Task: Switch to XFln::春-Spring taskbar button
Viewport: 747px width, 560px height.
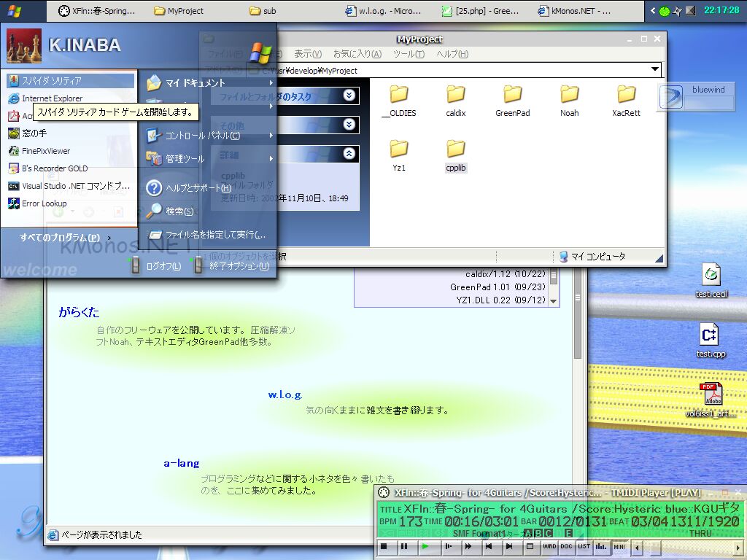Action: tap(96, 11)
